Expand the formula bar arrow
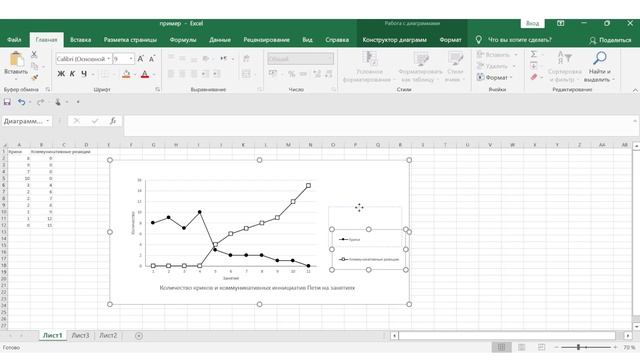 click(x=635, y=121)
